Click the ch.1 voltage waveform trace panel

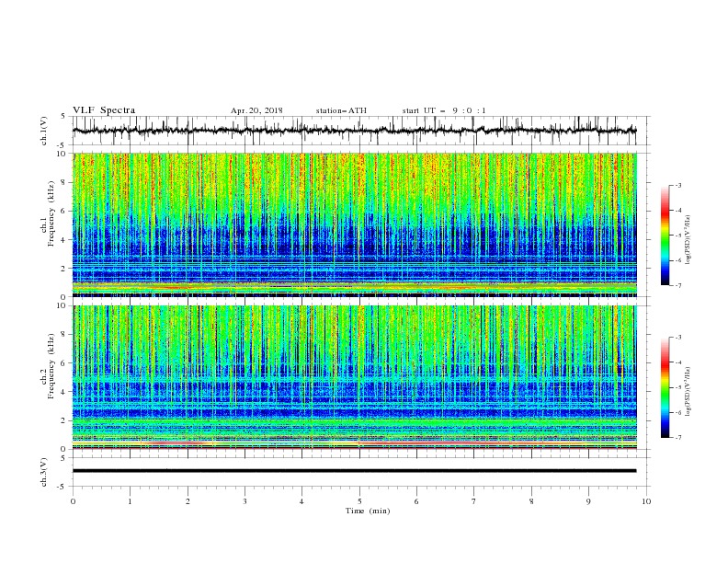point(361,131)
